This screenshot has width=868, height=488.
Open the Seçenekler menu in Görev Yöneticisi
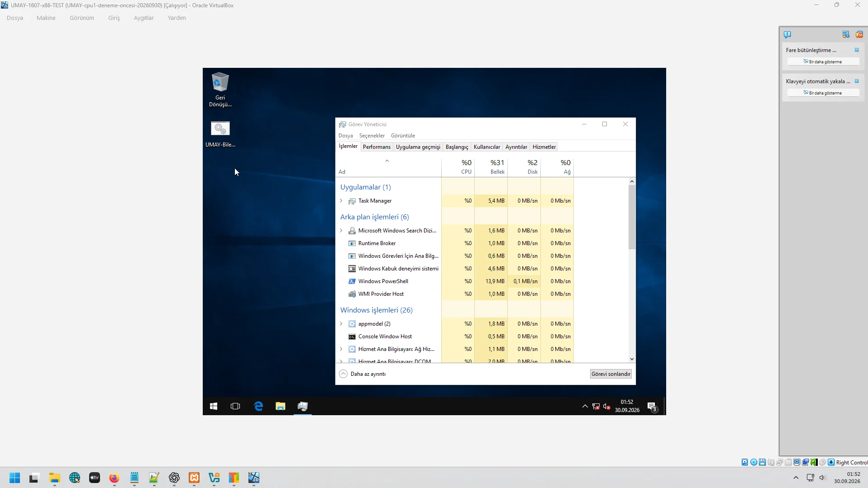tap(372, 136)
